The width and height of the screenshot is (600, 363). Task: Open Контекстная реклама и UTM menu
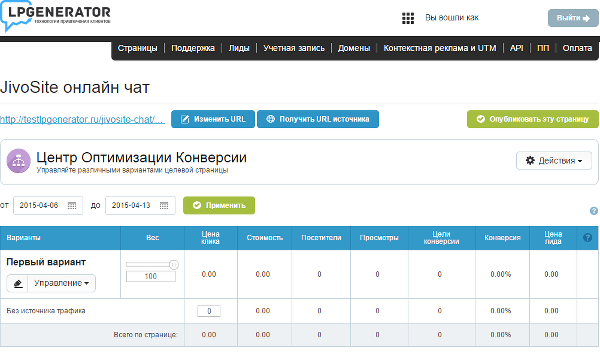click(x=440, y=48)
